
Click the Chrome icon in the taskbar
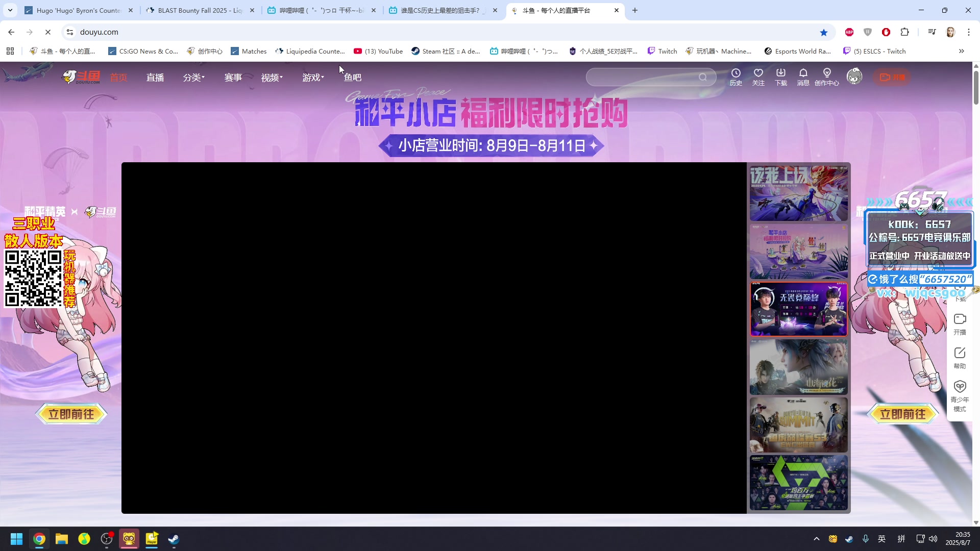39,539
